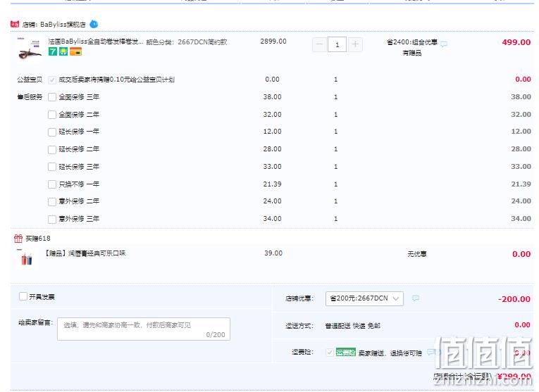Toggle the 公益宝贝 donation checkbox

coord(52,80)
